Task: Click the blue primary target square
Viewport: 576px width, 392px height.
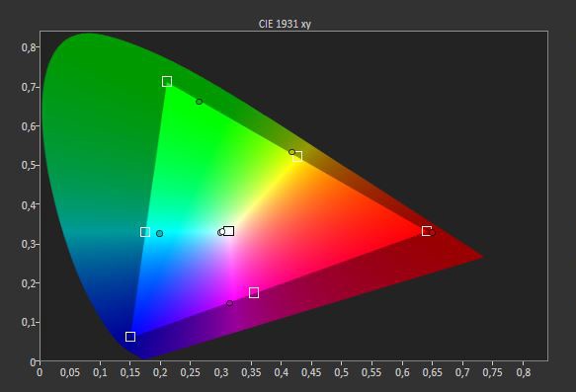Action: coord(130,337)
